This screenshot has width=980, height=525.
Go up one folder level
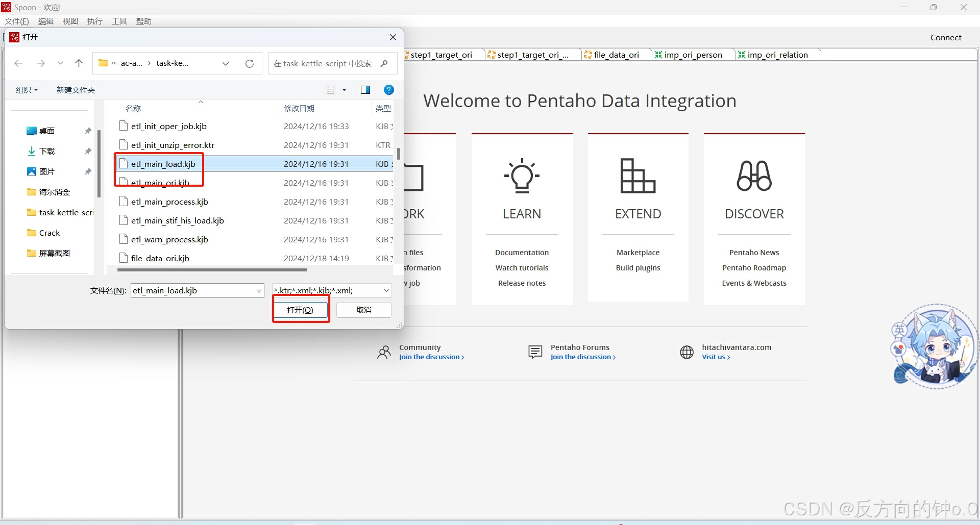point(79,63)
